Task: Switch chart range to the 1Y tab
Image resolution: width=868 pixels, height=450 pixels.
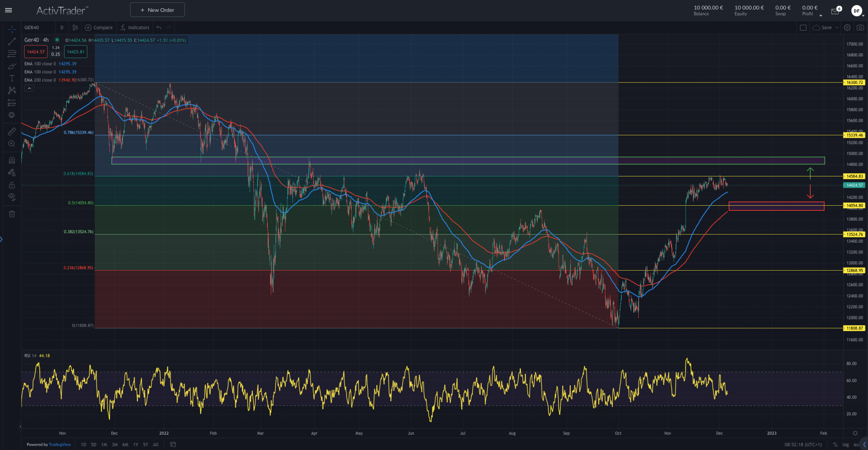Action: [x=135, y=444]
